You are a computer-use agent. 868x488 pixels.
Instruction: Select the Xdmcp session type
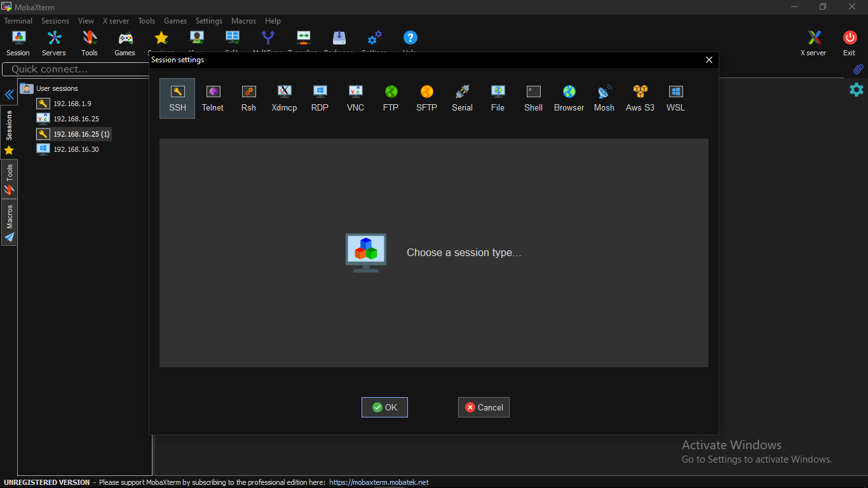284,98
